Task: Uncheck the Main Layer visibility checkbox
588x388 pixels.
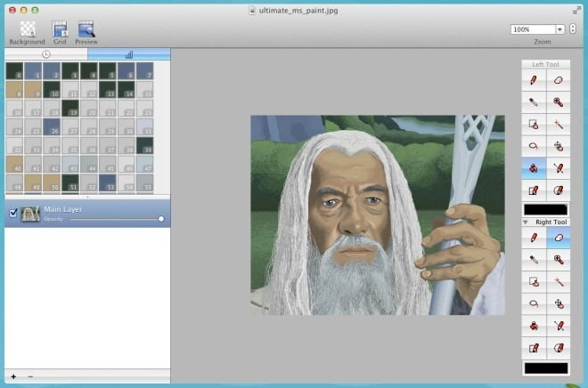Action: (x=13, y=213)
